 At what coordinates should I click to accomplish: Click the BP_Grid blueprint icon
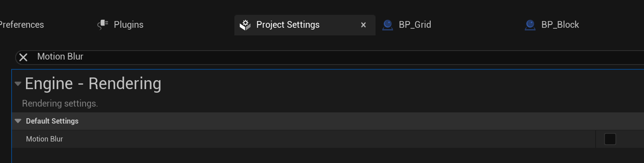pyautogui.click(x=388, y=25)
